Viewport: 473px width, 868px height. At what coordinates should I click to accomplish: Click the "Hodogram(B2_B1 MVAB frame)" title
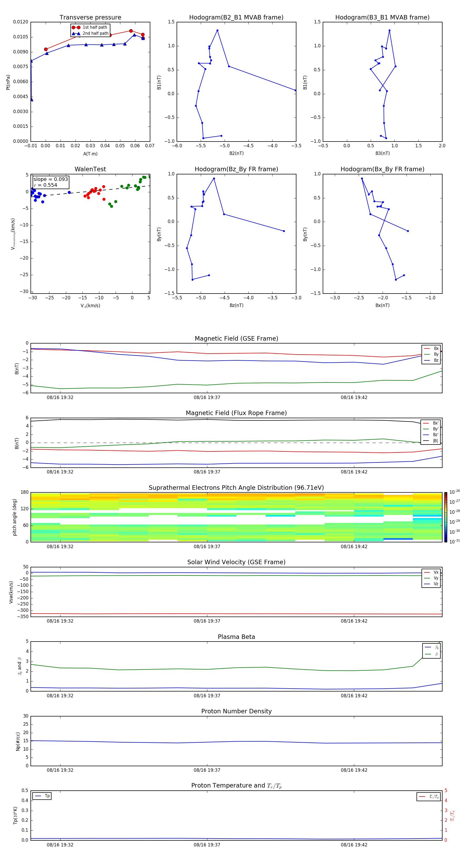236,18
